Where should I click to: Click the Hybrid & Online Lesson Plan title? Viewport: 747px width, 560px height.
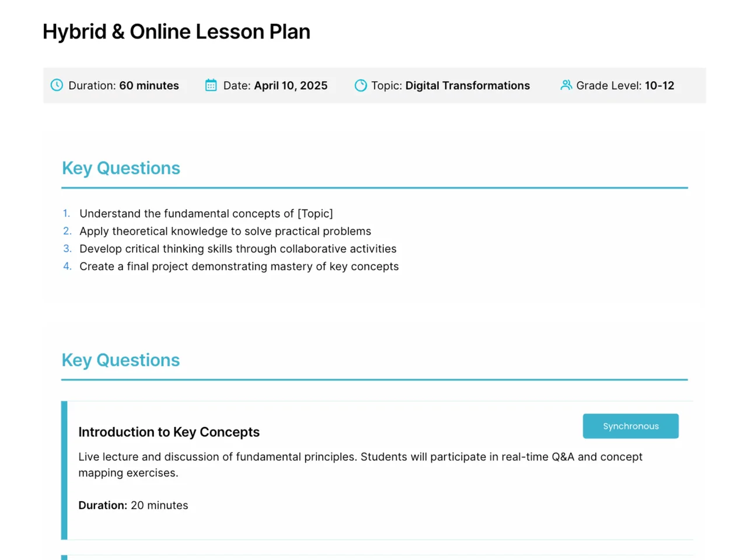176,32
